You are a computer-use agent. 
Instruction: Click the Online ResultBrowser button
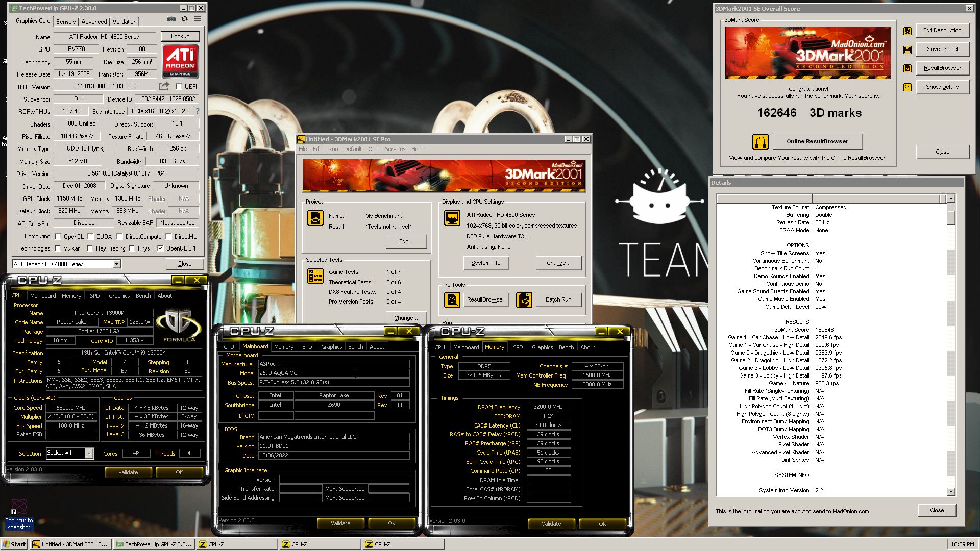pos(817,142)
